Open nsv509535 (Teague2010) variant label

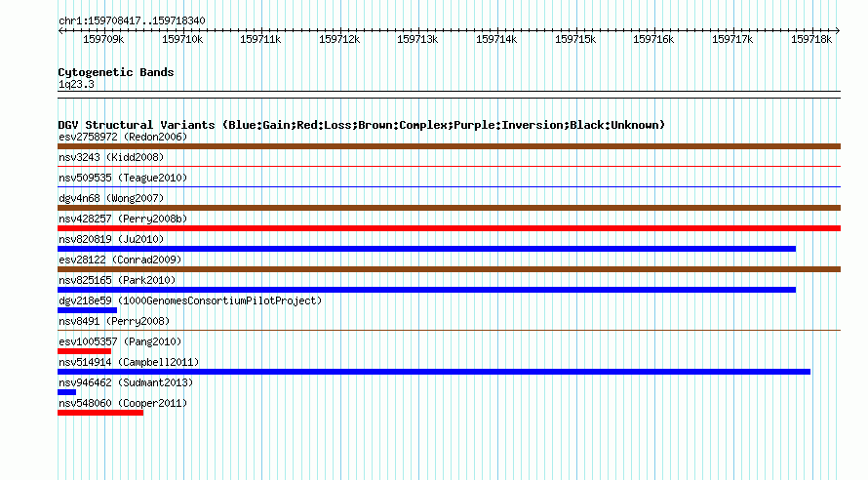tap(123, 178)
